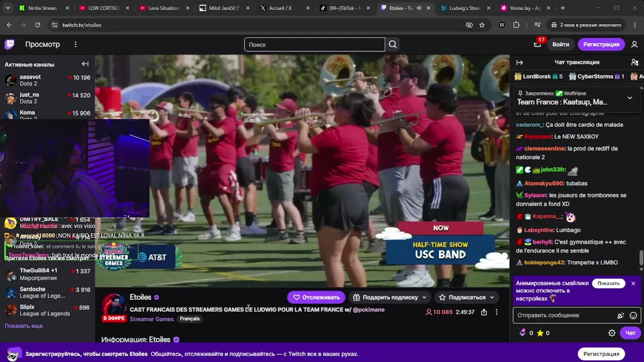
Task: Open the chat settings gear
Action: pyautogui.click(x=612, y=333)
